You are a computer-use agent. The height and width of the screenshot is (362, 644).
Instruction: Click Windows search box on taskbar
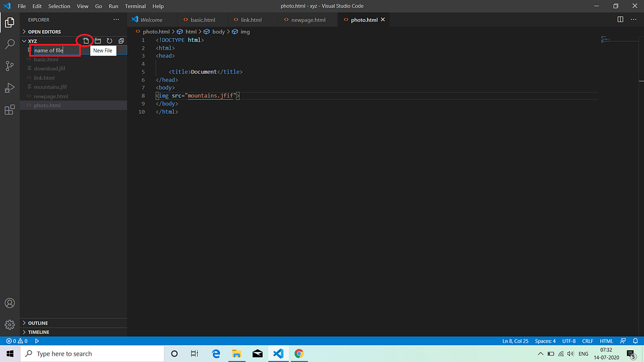92,353
